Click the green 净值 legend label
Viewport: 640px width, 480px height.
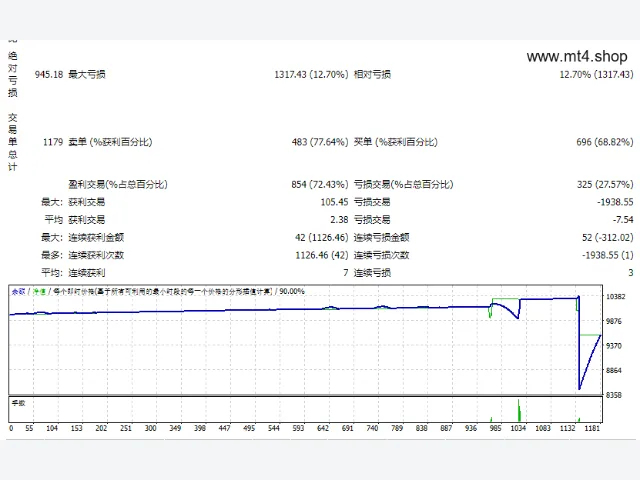pyautogui.click(x=40, y=291)
